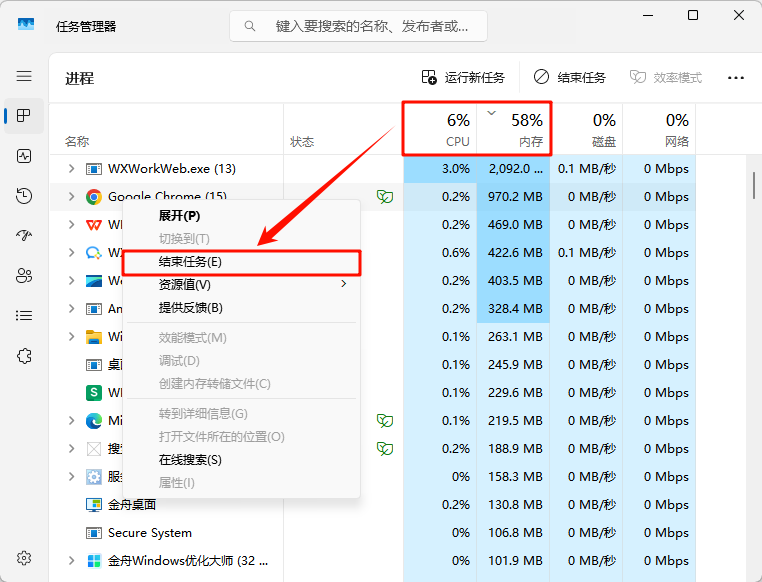Open the Services page (puzzle icon)
Image resolution: width=762 pixels, height=582 pixels.
click(24, 356)
